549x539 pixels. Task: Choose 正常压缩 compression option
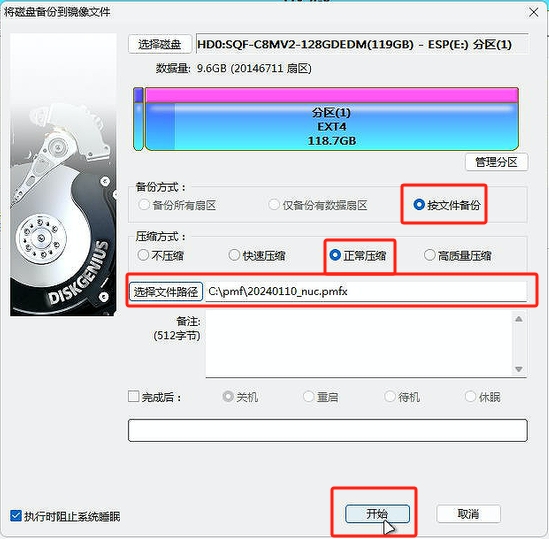tap(358, 255)
